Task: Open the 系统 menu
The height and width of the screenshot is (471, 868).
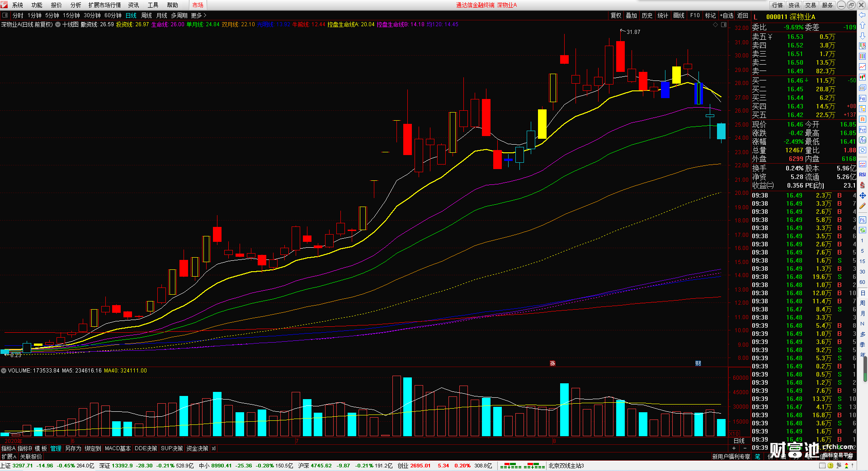Action: [x=17, y=5]
